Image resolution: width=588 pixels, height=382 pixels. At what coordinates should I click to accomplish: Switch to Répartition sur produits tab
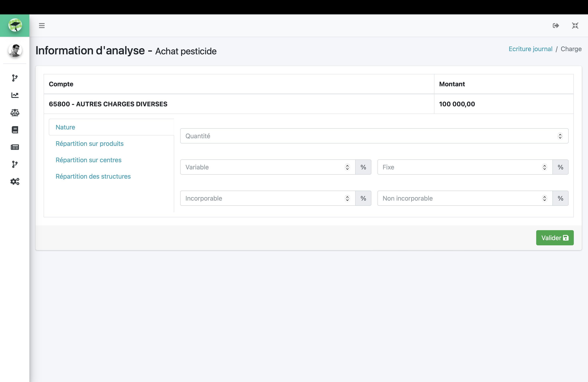point(89,144)
